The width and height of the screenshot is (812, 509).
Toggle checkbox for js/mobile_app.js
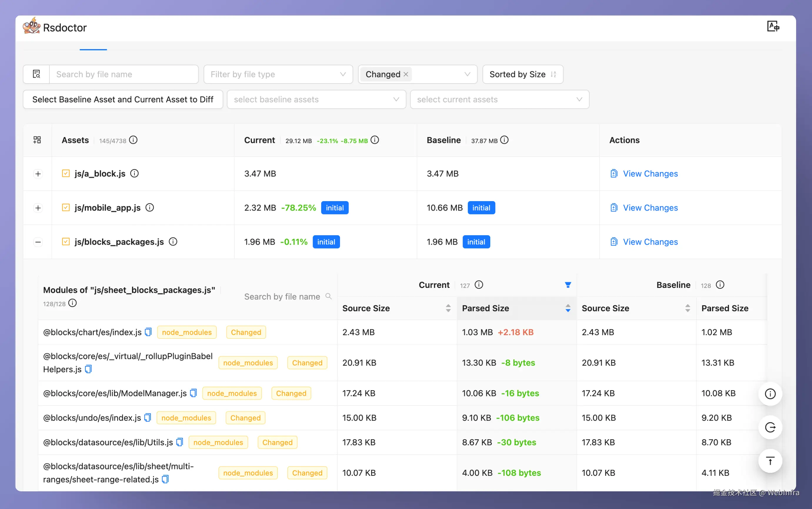(x=66, y=207)
